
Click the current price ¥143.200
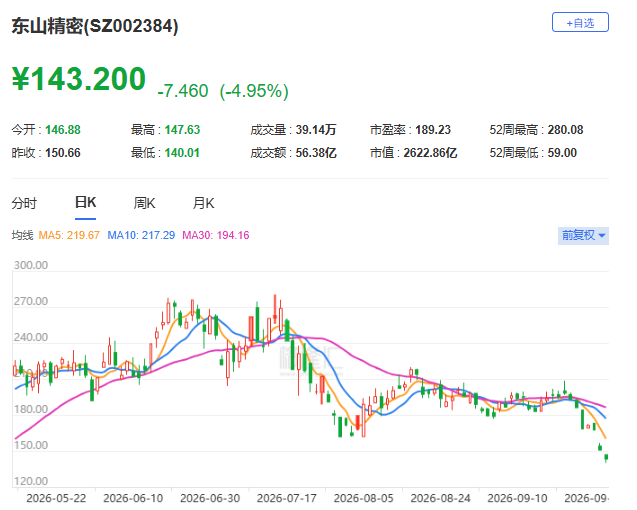(x=79, y=79)
